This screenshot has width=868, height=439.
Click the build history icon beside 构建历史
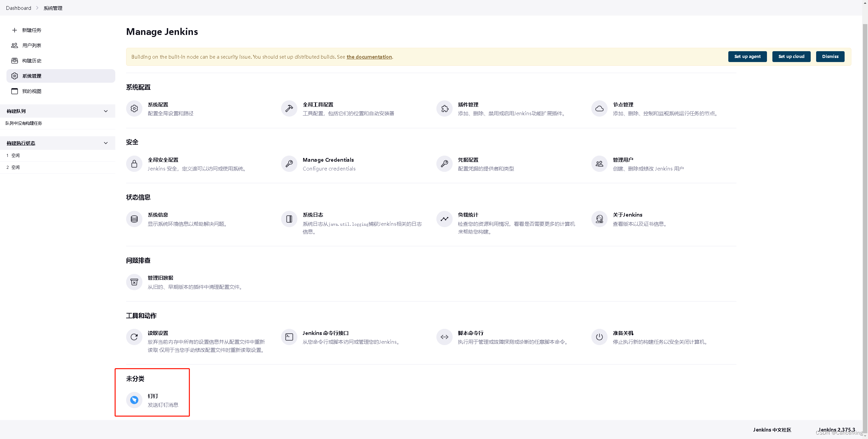[15, 61]
